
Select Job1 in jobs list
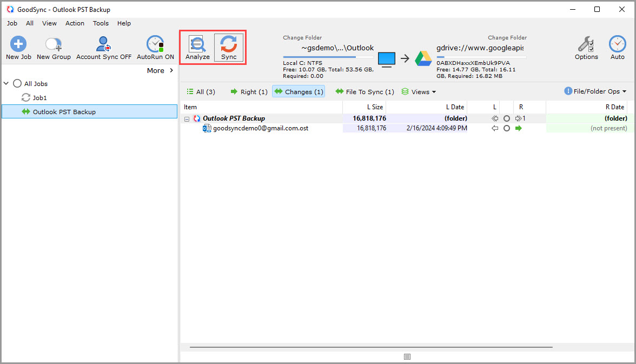40,98
